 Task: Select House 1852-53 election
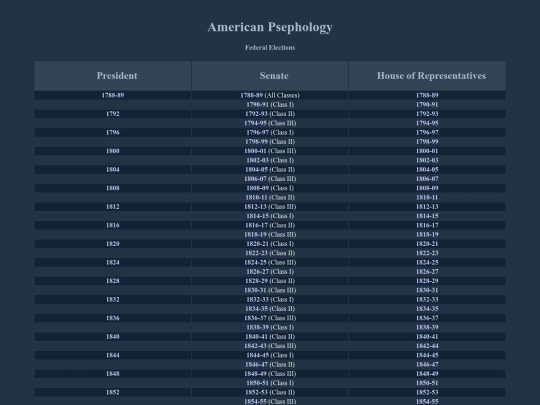427,393
